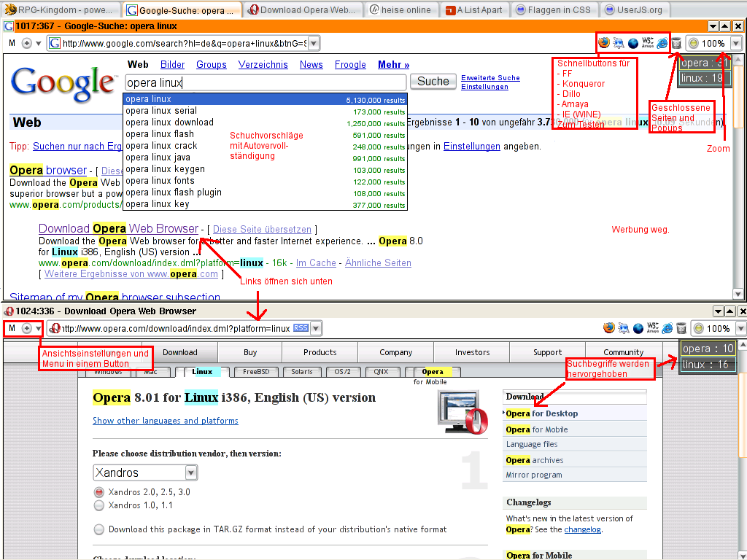Switch to heise online tab
Viewport: 747px width, 560px height.
(x=400, y=10)
